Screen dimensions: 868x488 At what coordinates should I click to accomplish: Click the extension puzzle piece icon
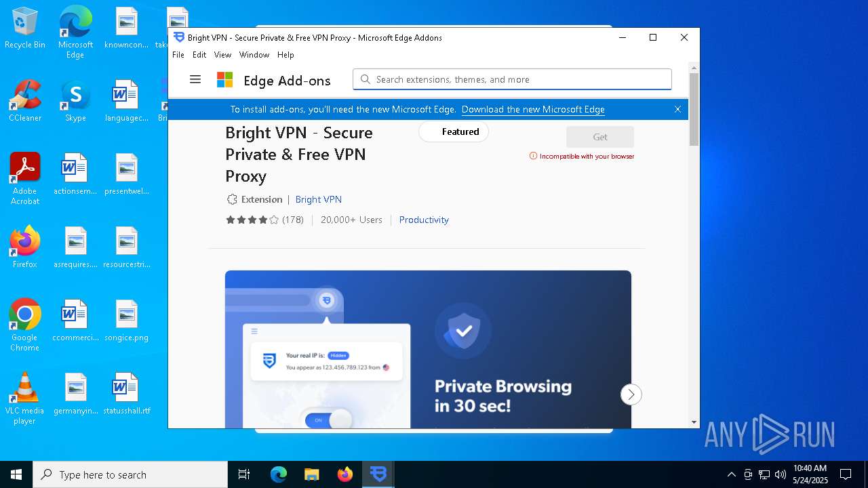click(x=232, y=199)
